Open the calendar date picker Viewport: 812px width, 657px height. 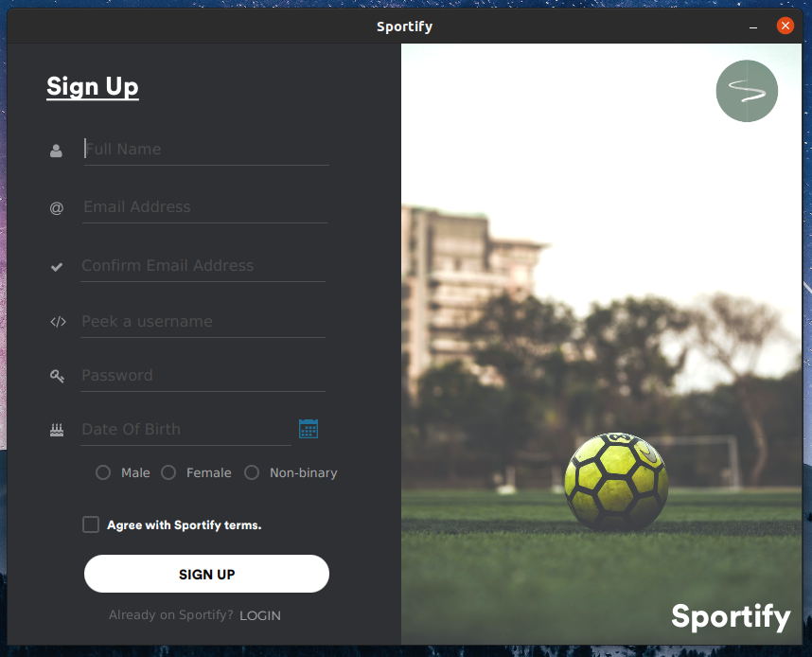pyautogui.click(x=309, y=429)
